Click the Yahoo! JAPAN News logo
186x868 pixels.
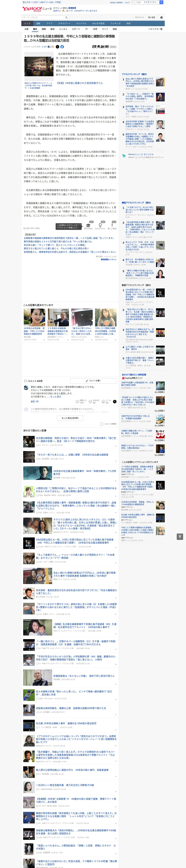[x=37, y=9]
